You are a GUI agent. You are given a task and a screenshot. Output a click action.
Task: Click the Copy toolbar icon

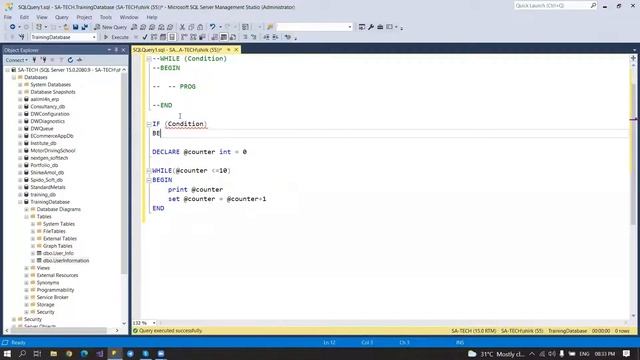[x=191, y=27]
